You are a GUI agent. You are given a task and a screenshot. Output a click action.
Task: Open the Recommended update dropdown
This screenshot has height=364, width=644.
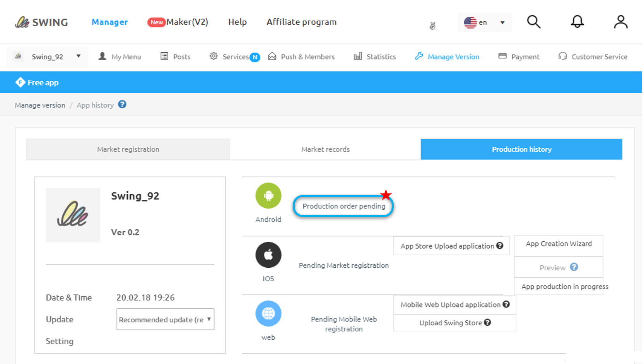(165, 320)
